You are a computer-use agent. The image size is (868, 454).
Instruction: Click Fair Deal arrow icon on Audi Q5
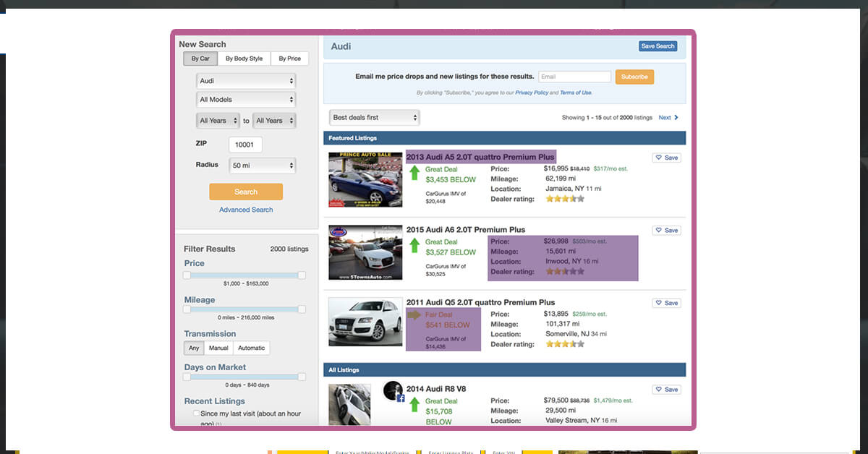click(414, 315)
